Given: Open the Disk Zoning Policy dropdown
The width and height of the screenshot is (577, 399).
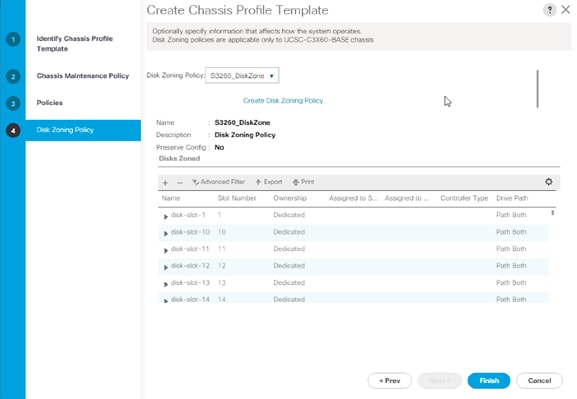Looking at the screenshot, I should pos(242,75).
